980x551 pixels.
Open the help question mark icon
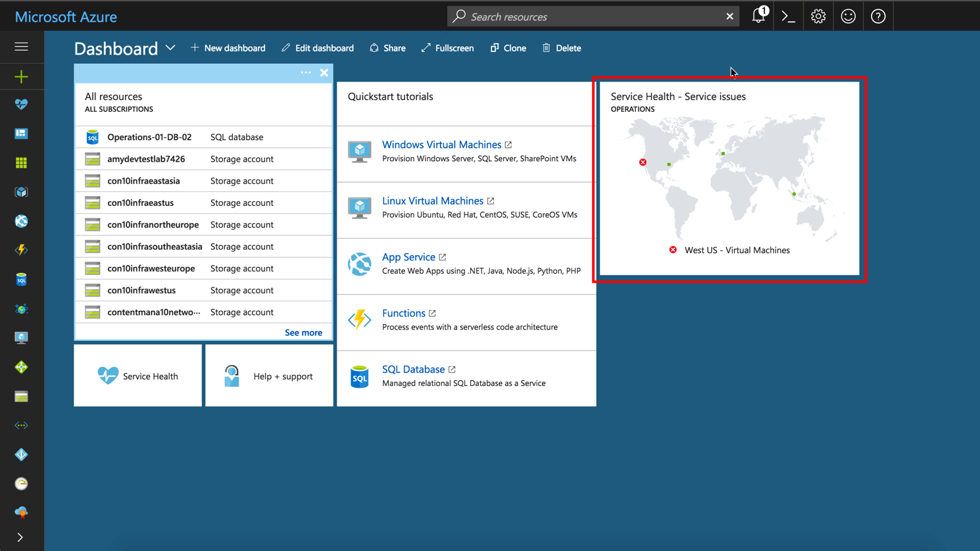coord(878,16)
